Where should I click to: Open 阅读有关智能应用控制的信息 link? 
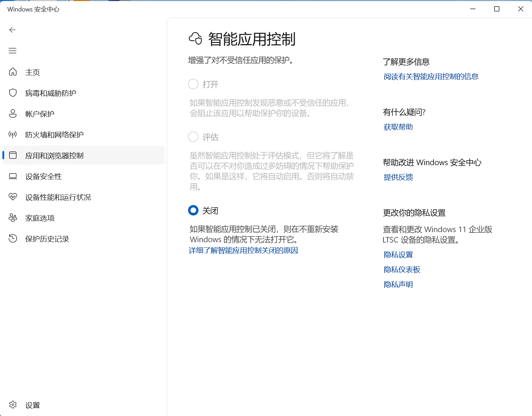click(431, 76)
